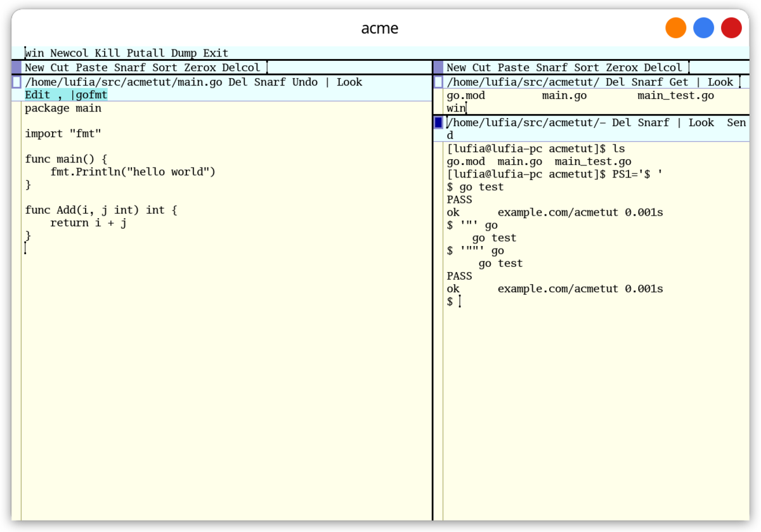The image size is (761, 532).
Task: Click main.go in the directory listing
Action: pos(564,96)
